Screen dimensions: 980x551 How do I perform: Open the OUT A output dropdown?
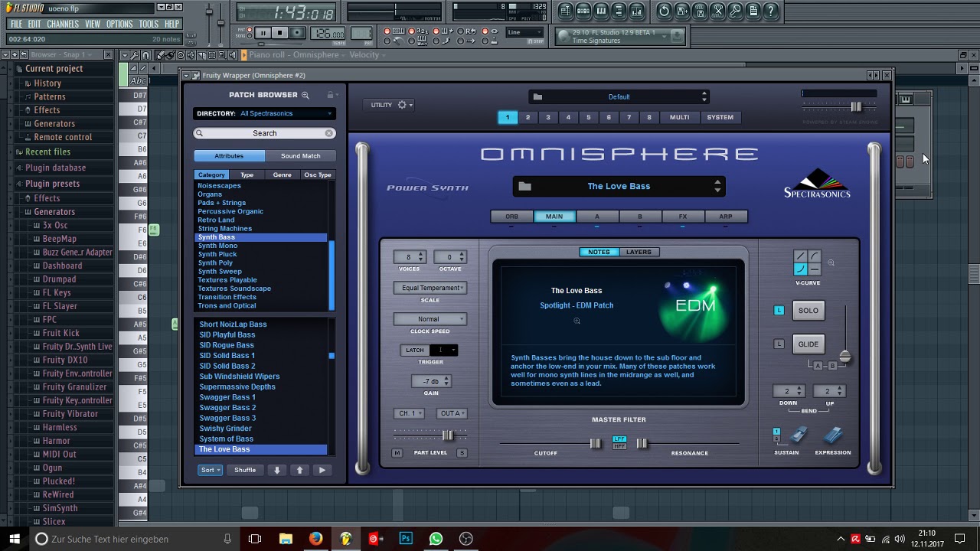coord(452,413)
